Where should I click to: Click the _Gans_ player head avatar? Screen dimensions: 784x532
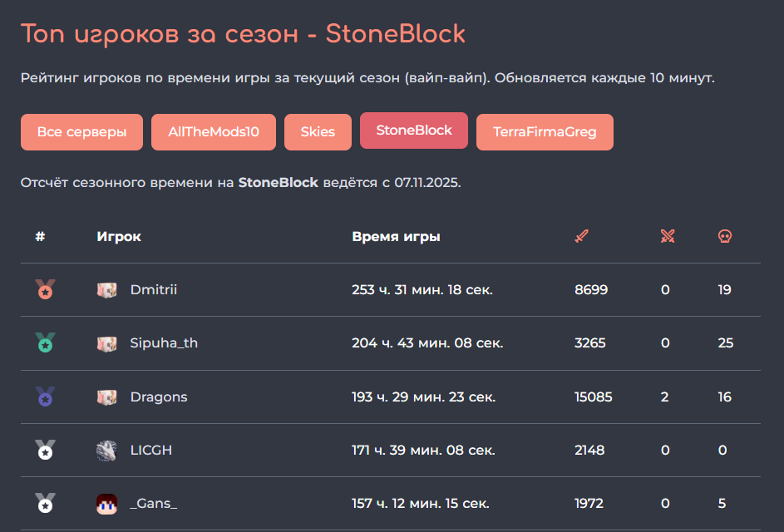(106, 504)
